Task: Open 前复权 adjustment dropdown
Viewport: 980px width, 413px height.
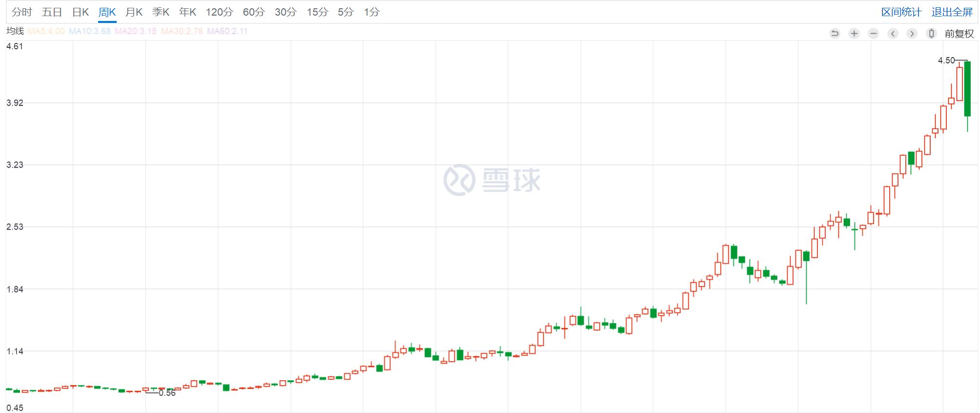Action: coord(959,34)
